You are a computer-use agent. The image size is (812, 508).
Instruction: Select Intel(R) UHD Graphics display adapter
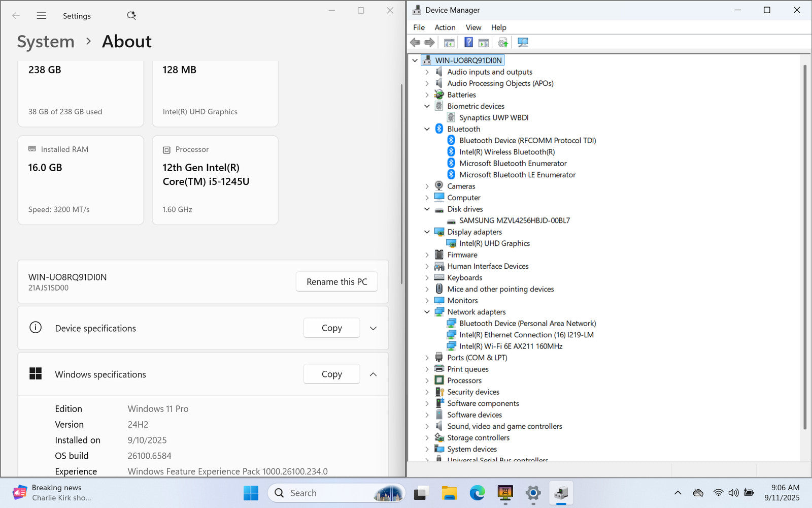[494, 243]
